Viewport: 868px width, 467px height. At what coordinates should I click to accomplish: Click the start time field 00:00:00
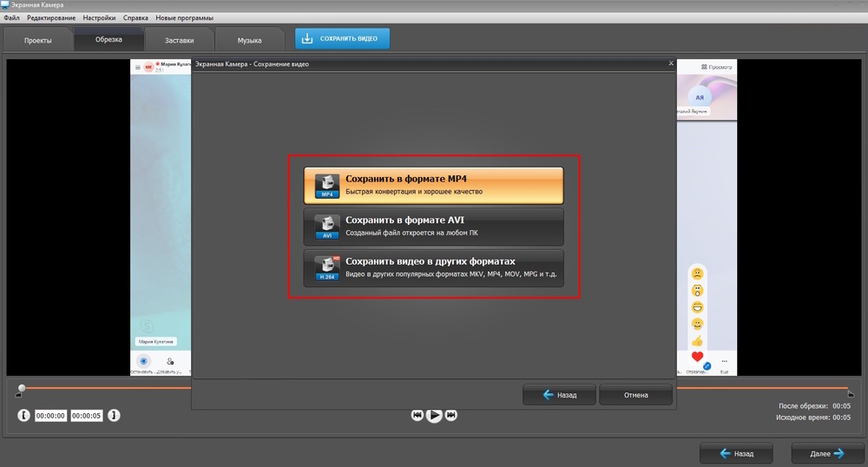[50, 416]
